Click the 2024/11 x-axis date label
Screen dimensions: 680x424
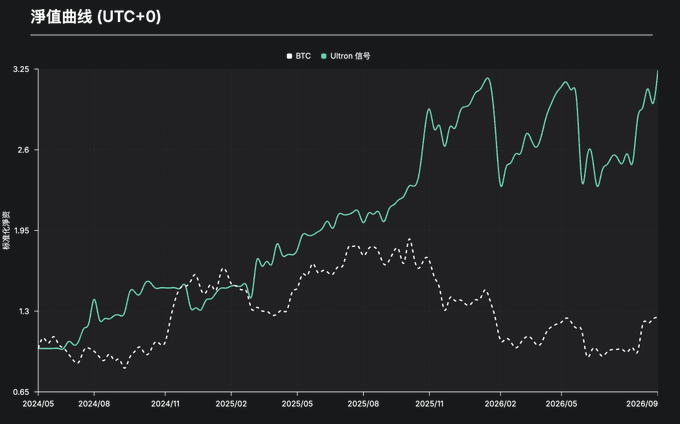165,404
